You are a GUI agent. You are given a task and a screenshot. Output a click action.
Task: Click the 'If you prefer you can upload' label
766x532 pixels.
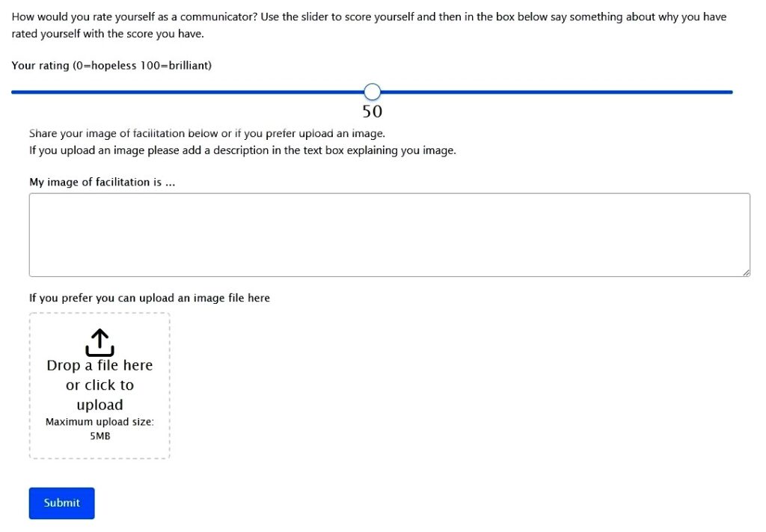[x=150, y=298]
